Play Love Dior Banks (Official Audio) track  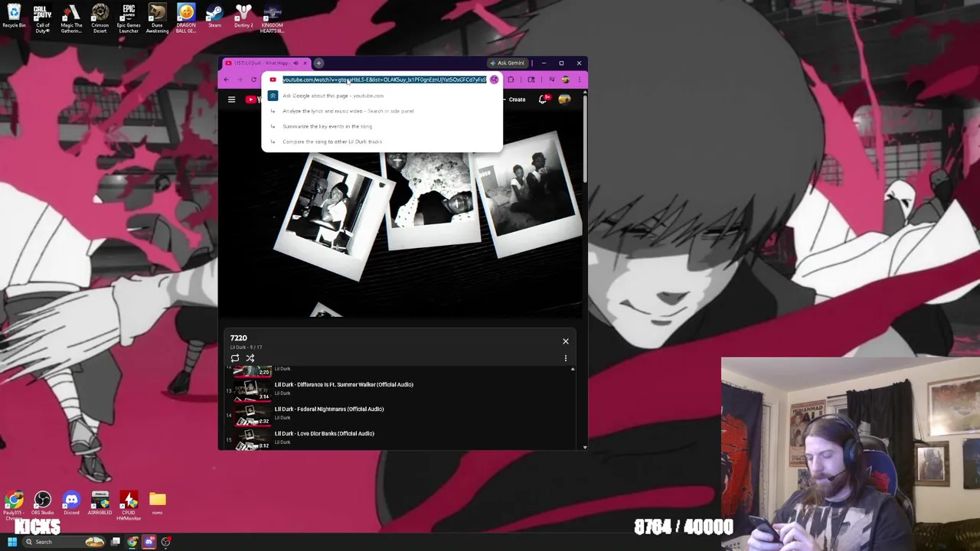[325, 434]
